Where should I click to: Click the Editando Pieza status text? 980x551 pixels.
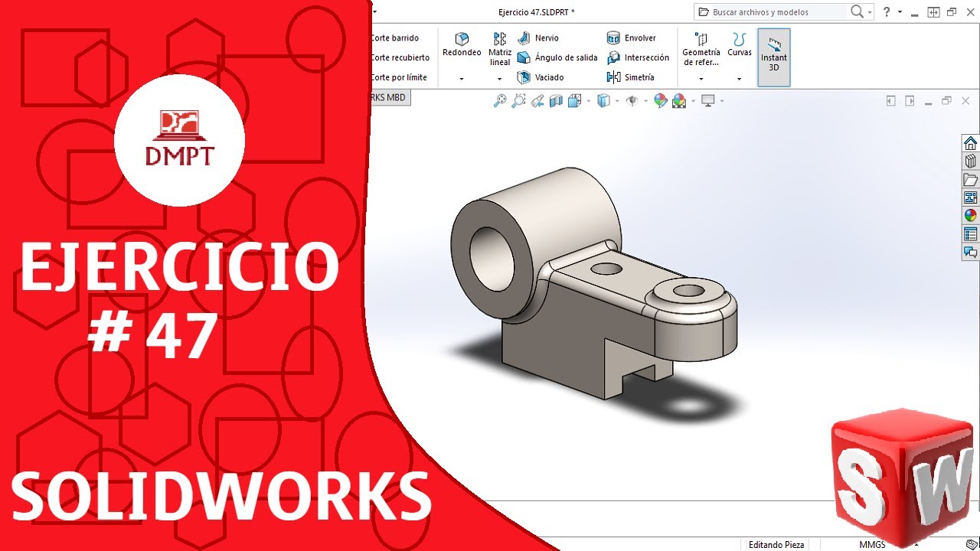776,544
